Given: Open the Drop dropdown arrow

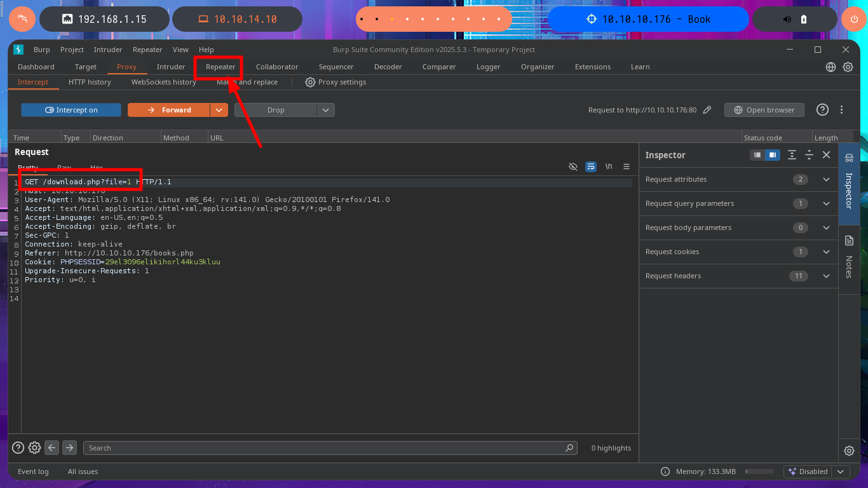Looking at the screenshot, I should point(326,110).
